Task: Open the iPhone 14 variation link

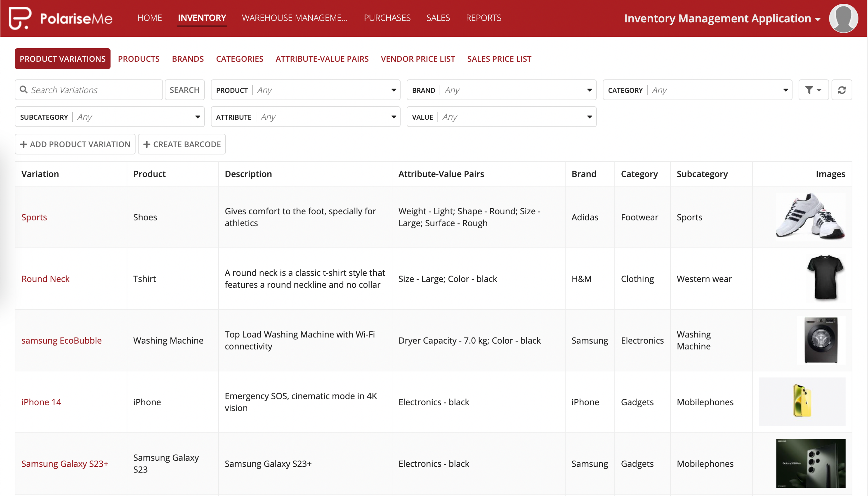Action: [x=41, y=402]
